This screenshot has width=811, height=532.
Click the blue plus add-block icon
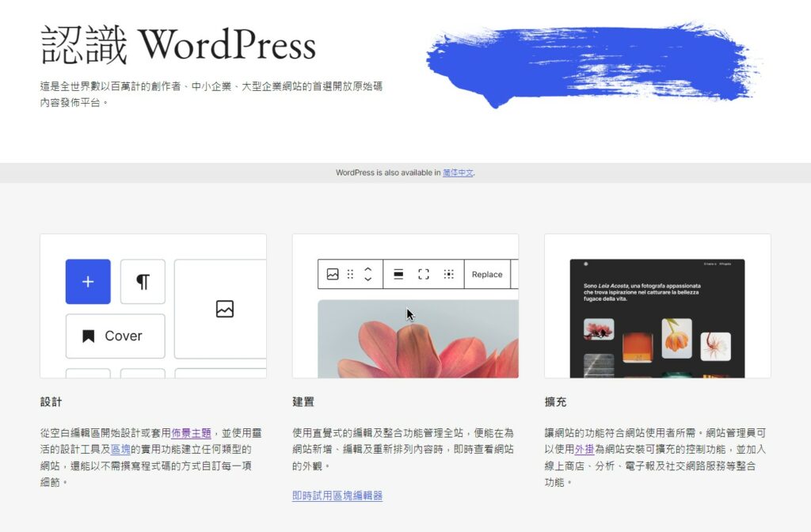coord(88,281)
